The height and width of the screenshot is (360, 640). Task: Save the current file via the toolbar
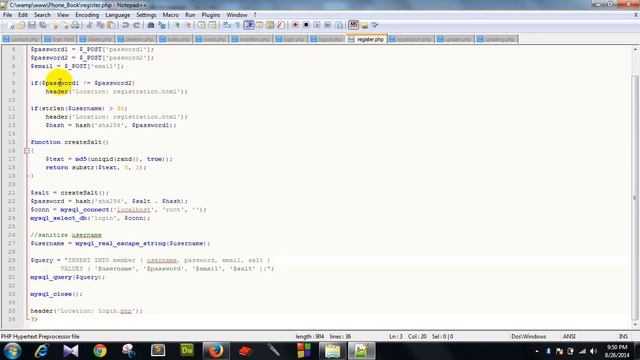pyautogui.click(x=32, y=25)
